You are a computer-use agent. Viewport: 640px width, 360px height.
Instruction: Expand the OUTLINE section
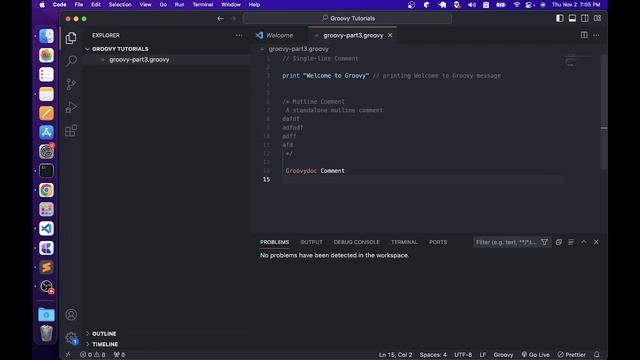coord(104,334)
